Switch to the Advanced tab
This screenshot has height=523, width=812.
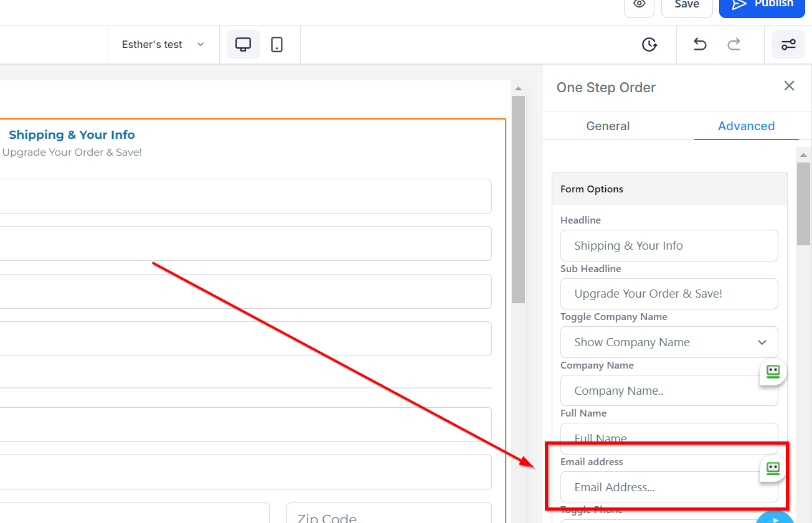point(746,126)
